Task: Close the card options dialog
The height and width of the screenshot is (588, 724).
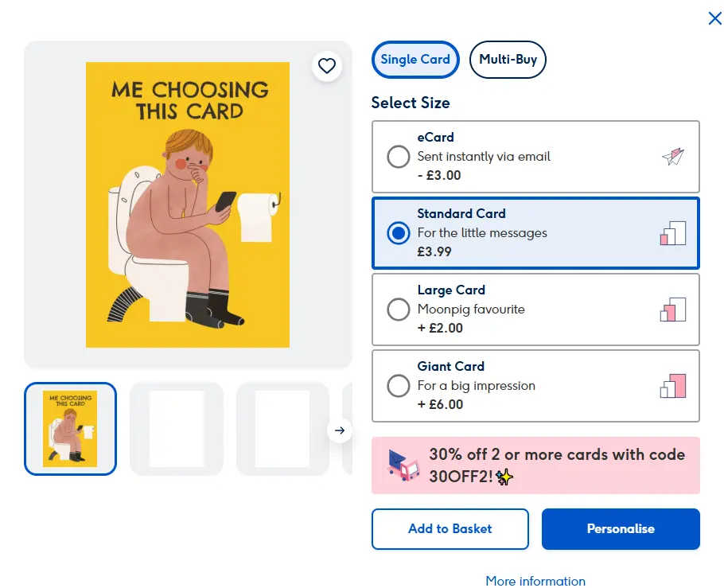Action: (714, 18)
